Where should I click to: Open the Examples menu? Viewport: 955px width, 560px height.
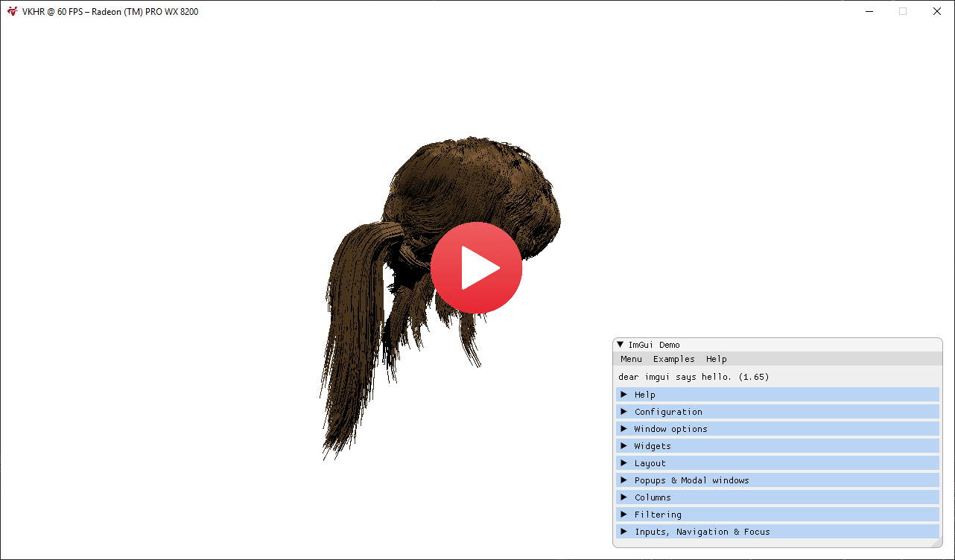(673, 359)
